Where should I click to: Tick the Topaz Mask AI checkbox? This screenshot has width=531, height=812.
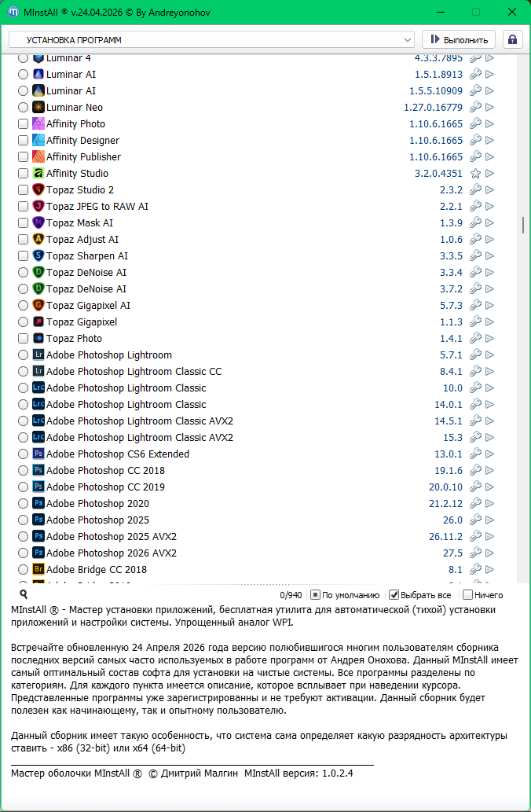23,223
